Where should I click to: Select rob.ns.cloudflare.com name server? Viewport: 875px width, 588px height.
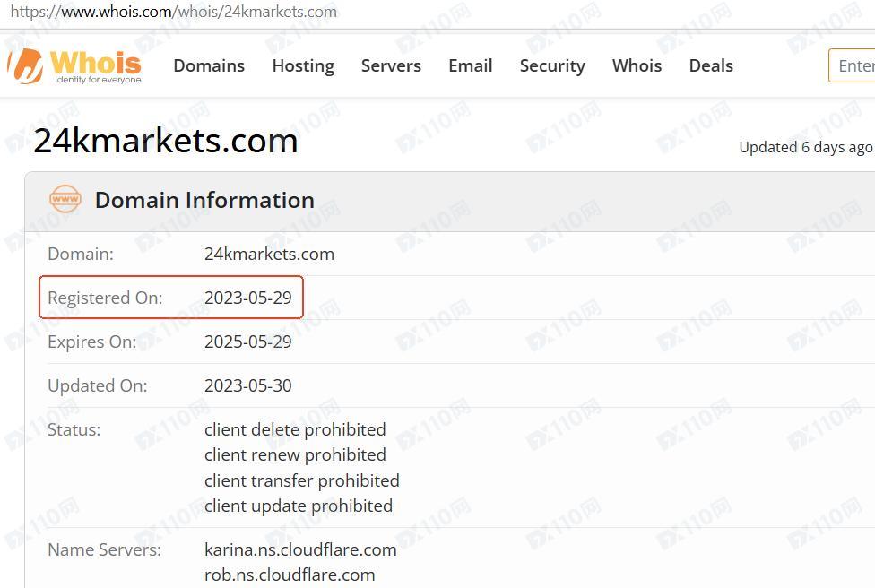pos(290,575)
